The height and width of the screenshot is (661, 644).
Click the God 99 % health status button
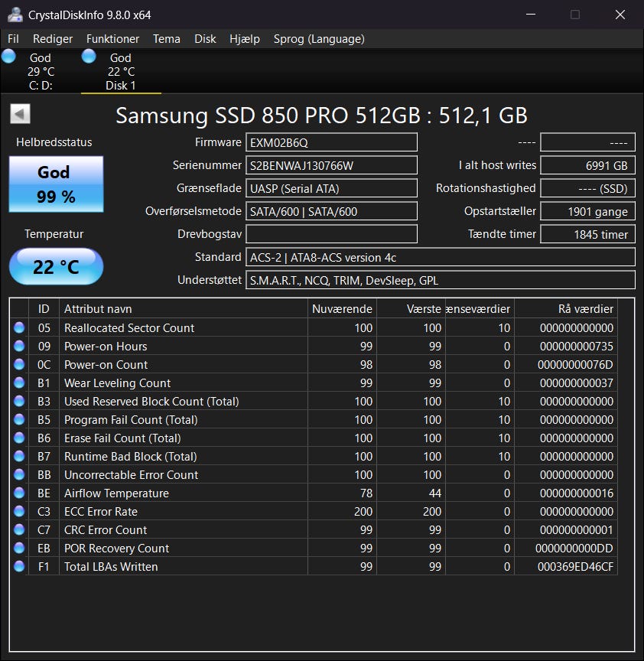pos(56,184)
